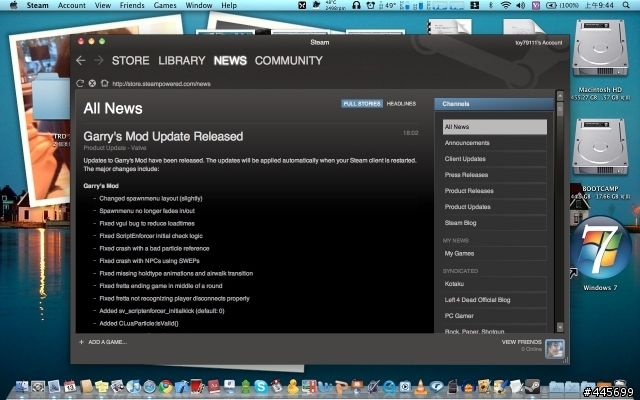Open the Apple menu
The height and width of the screenshot is (400, 640).
tap(13, 5)
